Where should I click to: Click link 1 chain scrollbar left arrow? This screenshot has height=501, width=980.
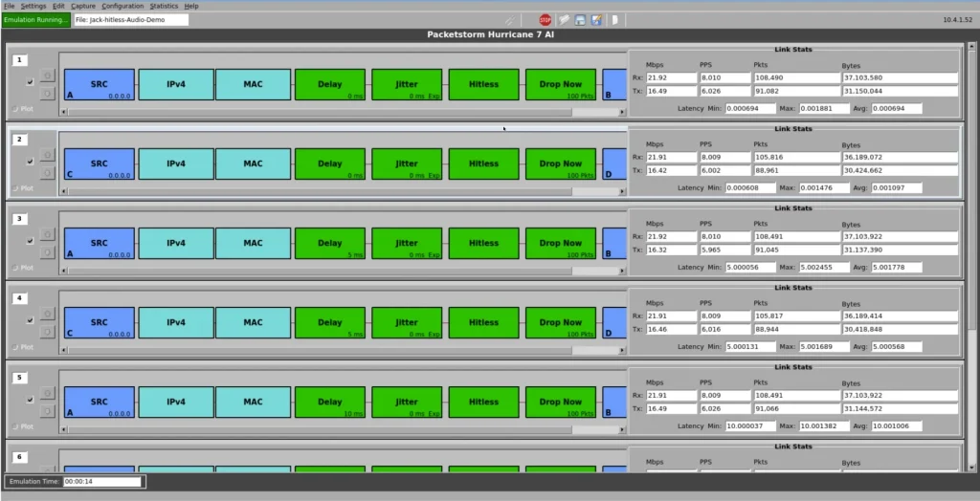[x=62, y=113]
